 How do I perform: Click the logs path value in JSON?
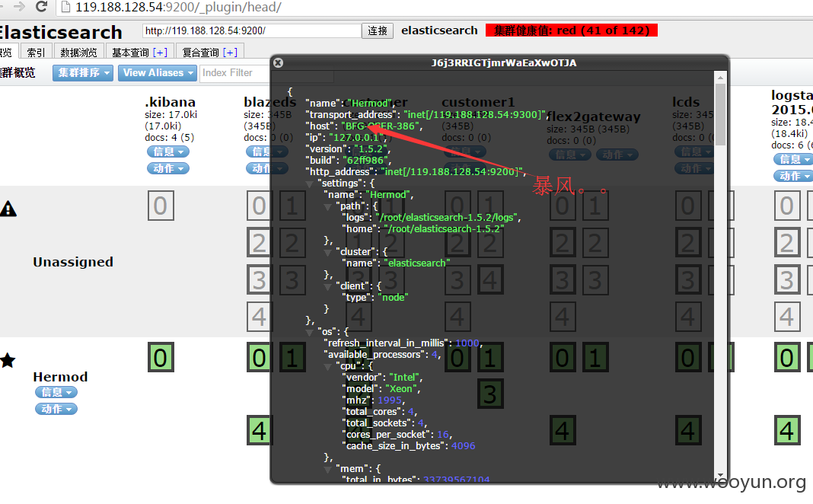click(447, 217)
